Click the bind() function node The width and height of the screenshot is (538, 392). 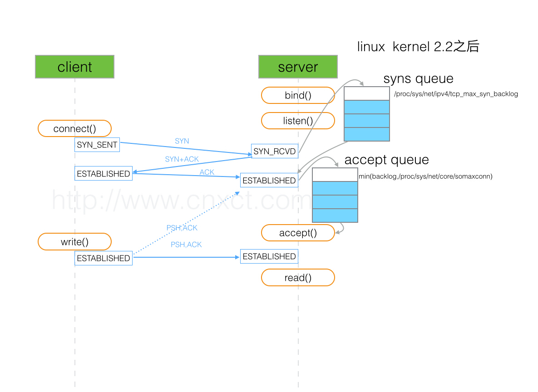tap(298, 95)
